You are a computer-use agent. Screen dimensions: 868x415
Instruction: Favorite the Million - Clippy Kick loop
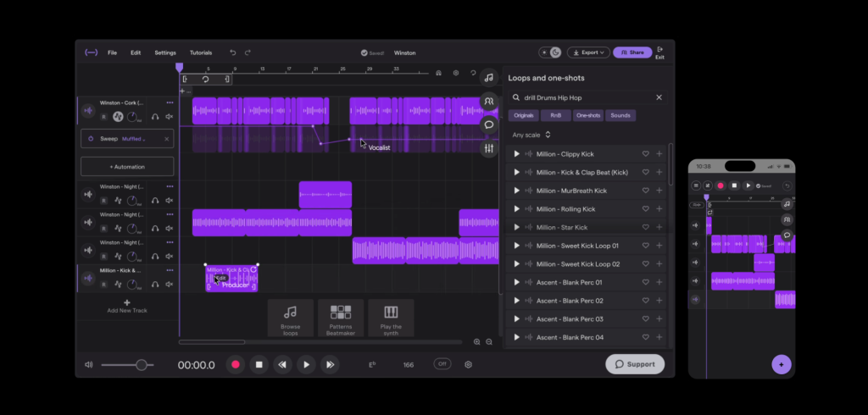click(645, 154)
